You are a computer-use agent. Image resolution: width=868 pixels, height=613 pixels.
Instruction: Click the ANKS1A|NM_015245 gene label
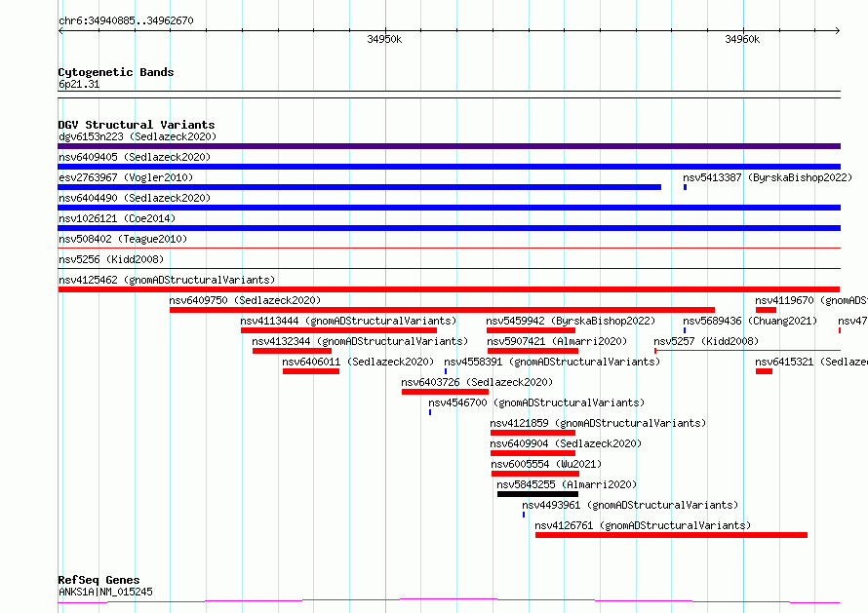[105, 592]
